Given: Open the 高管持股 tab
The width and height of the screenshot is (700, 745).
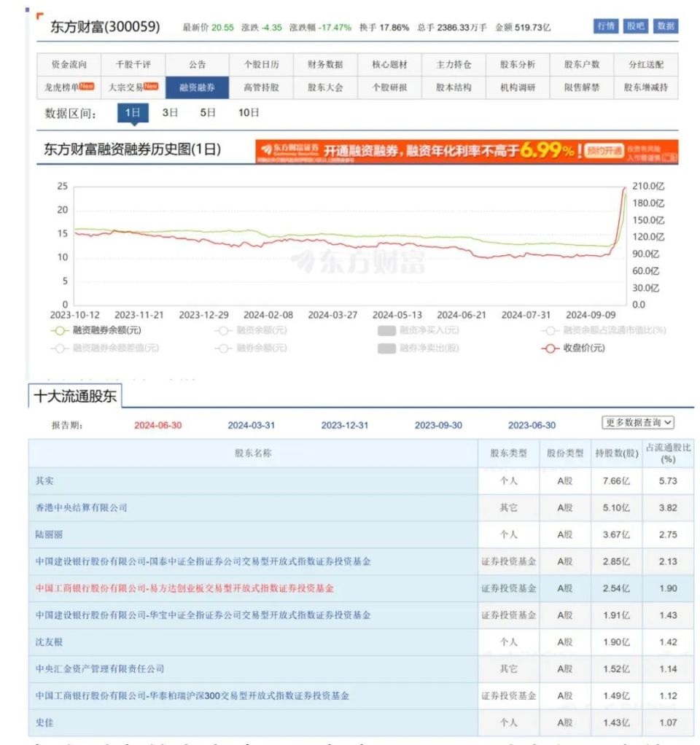Looking at the screenshot, I should coord(261,87).
